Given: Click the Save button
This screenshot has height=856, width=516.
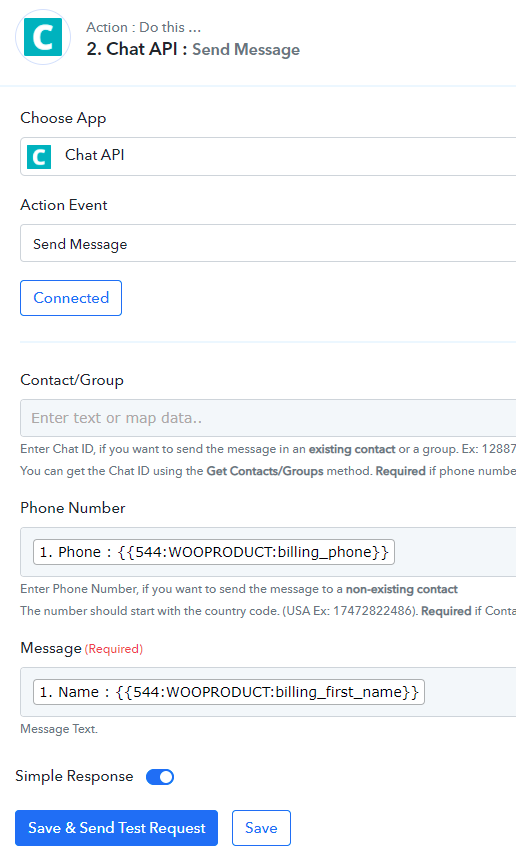Looking at the screenshot, I should tap(261, 828).
